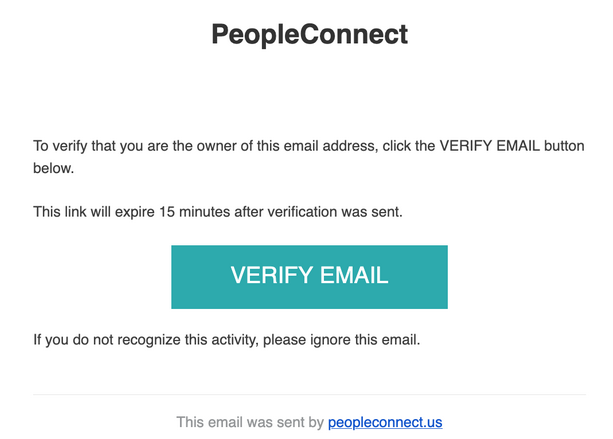Click "15 minutes" in the expiry sentence

[x=189, y=212]
